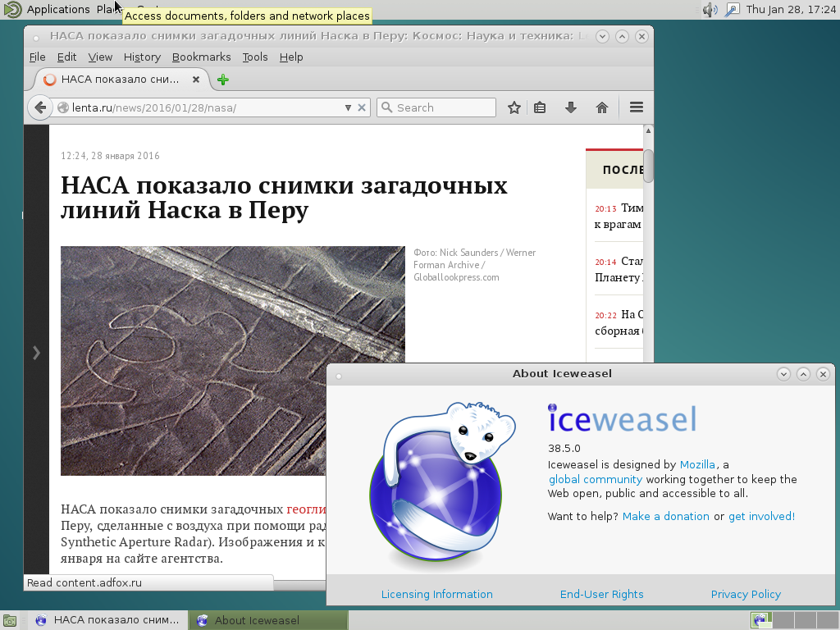Open the hamburger menu icon

[x=636, y=107]
